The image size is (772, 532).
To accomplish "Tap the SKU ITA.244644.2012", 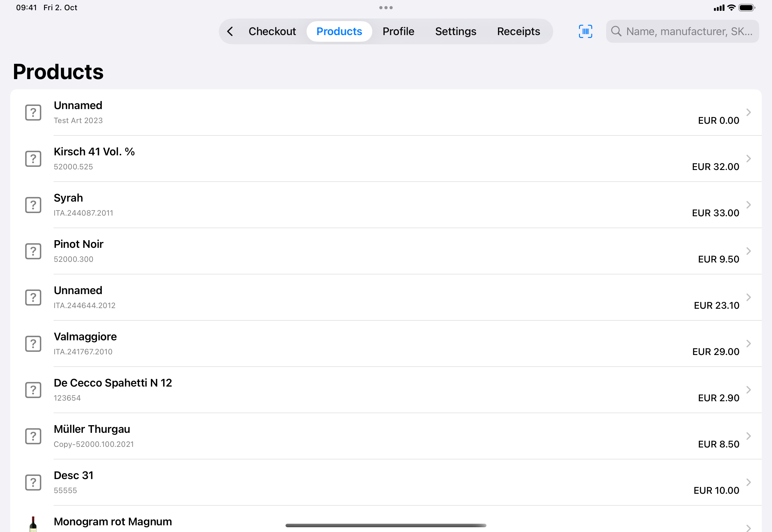I will click(85, 306).
